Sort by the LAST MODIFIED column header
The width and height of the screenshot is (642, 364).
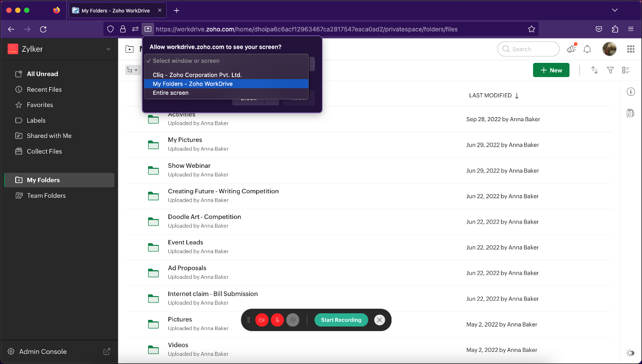click(494, 96)
